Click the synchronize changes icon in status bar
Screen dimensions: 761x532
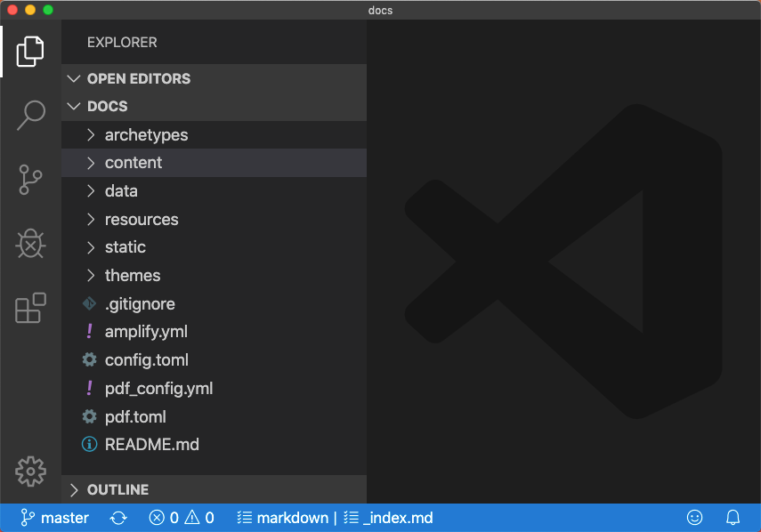(118, 518)
